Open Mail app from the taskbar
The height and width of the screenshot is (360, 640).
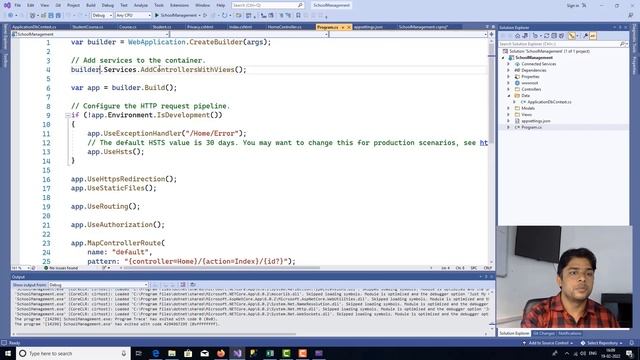pyautogui.click(x=204, y=353)
